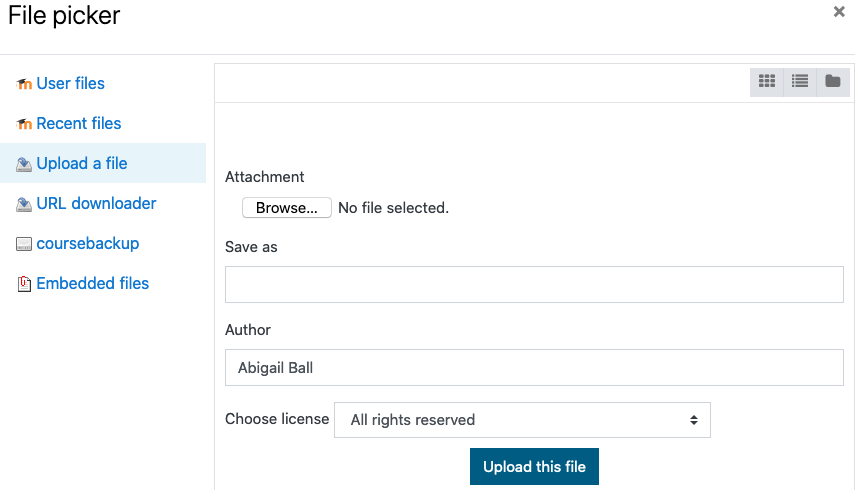Open User files repository
Screen dimensions: 855x490
[70, 84]
